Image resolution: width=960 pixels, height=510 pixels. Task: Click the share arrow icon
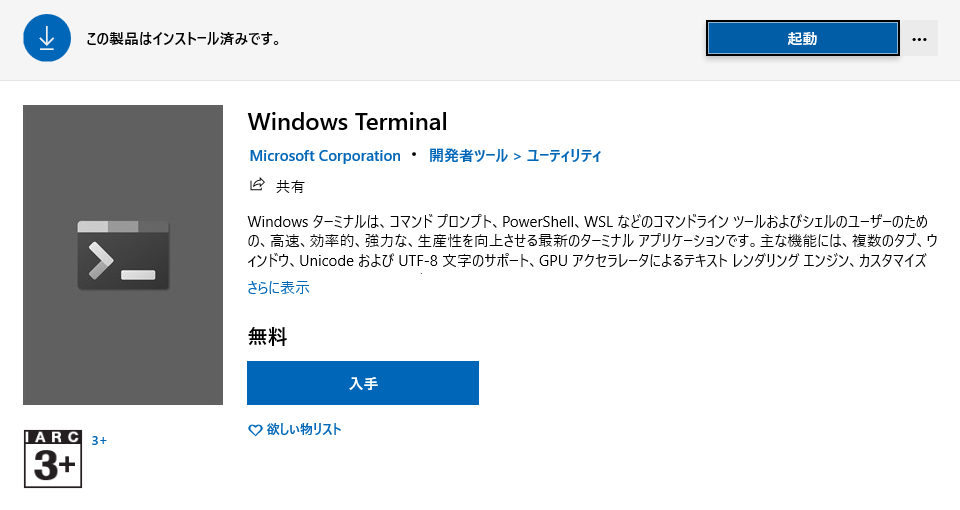[257, 185]
